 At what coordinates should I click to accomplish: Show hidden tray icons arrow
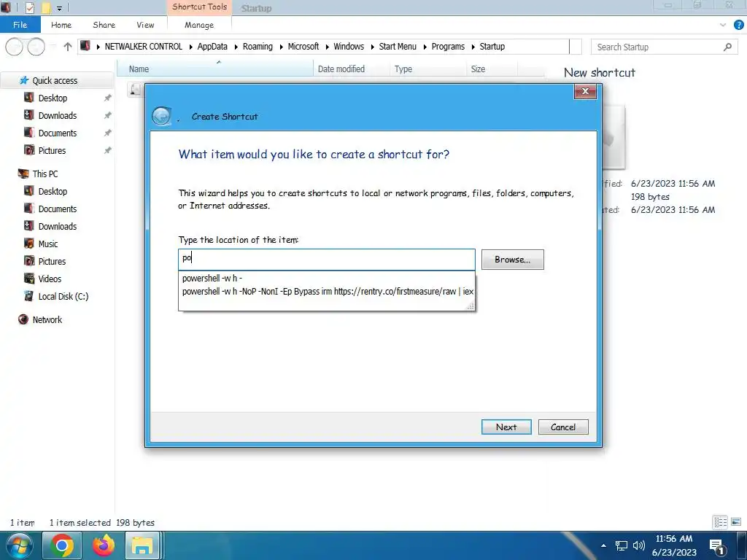(x=603, y=545)
